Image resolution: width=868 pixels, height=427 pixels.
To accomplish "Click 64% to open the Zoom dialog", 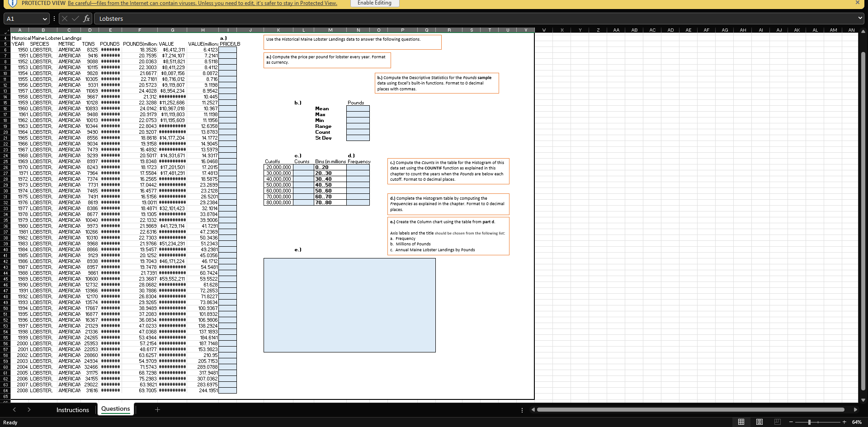I will click(x=857, y=422).
